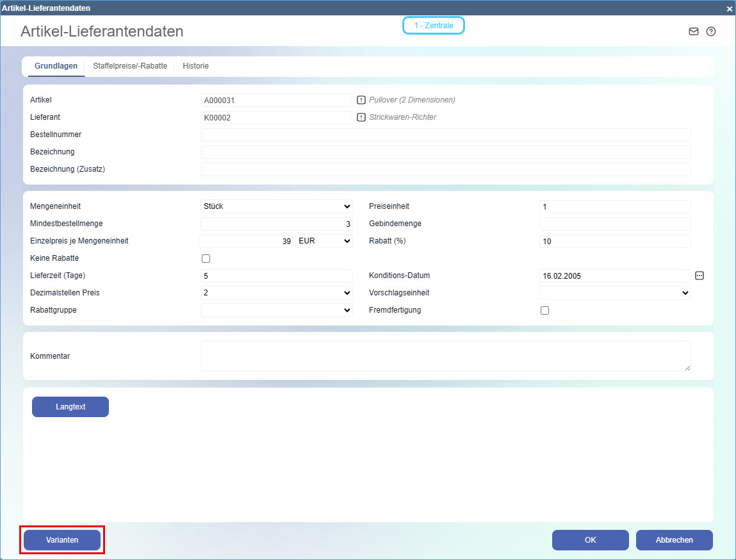Expand the EUR currency dropdown
Viewport: 736px width, 560px height.
324,242
